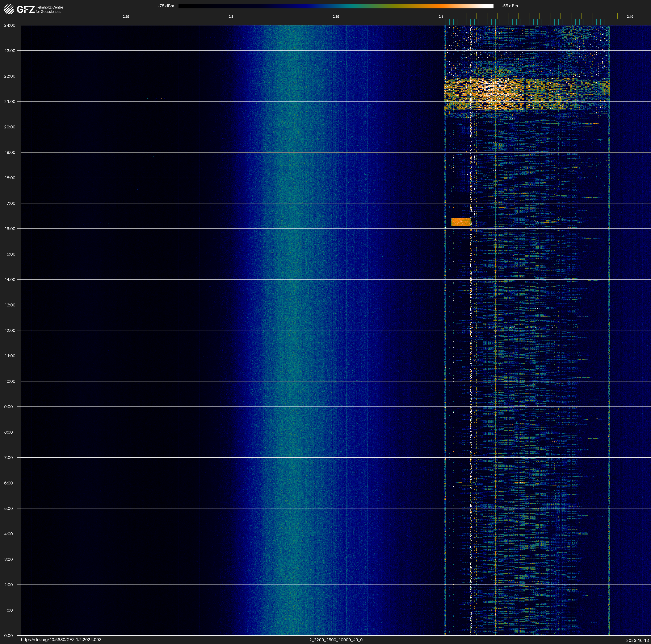651x644 pixels.
Task: Click the 6:00 time axis label
Action: 8,483
